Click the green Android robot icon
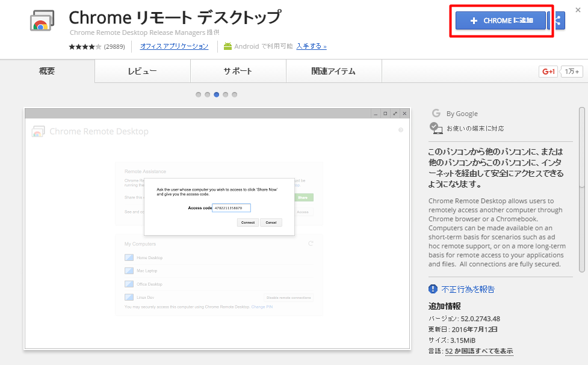 [x=227, y=46]
